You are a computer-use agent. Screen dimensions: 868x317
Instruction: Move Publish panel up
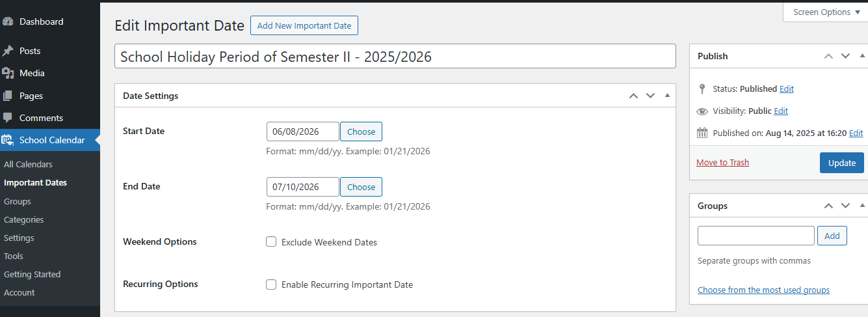[828, 56]
